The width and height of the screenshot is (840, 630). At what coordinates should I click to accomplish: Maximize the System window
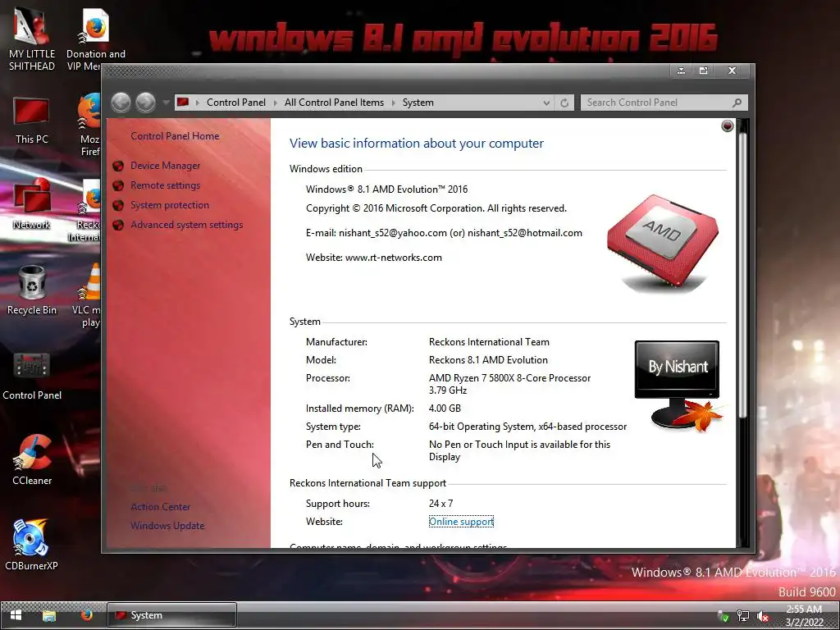click(x=703, y=71)
